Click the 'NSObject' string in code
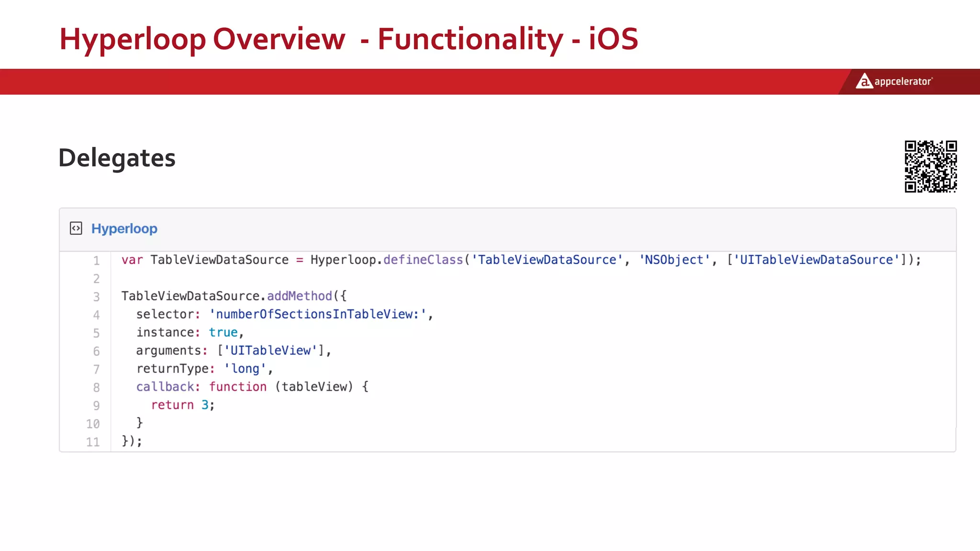Viewport: 980px width, 551px height. pyautogui.click(x=674, y=260)
